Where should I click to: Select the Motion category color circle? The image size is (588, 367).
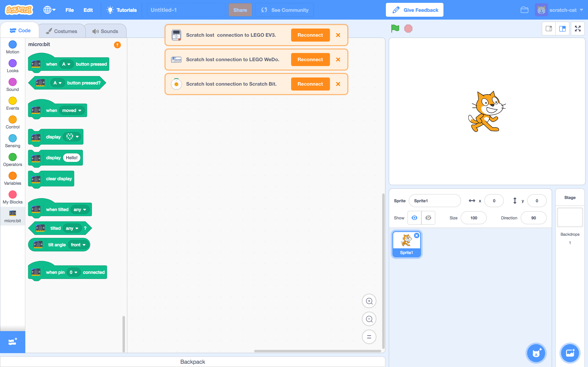(12, 44)
